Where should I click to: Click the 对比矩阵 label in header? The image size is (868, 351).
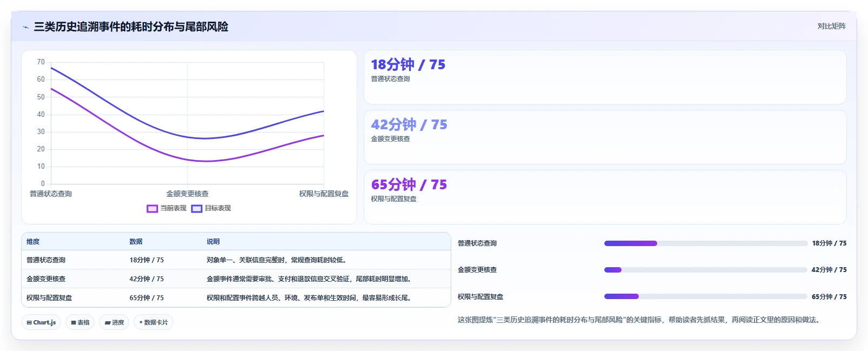(x=831, y=26)
